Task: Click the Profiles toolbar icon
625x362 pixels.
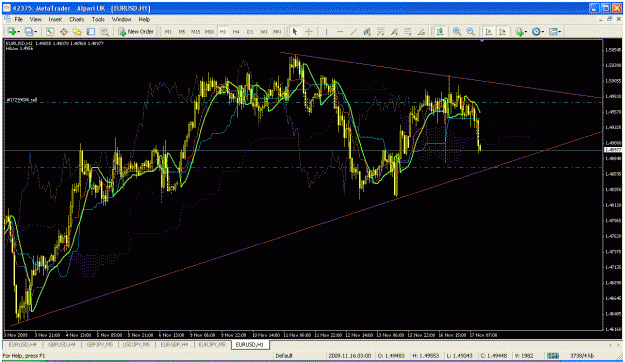Action: click(x=28, y=31)
